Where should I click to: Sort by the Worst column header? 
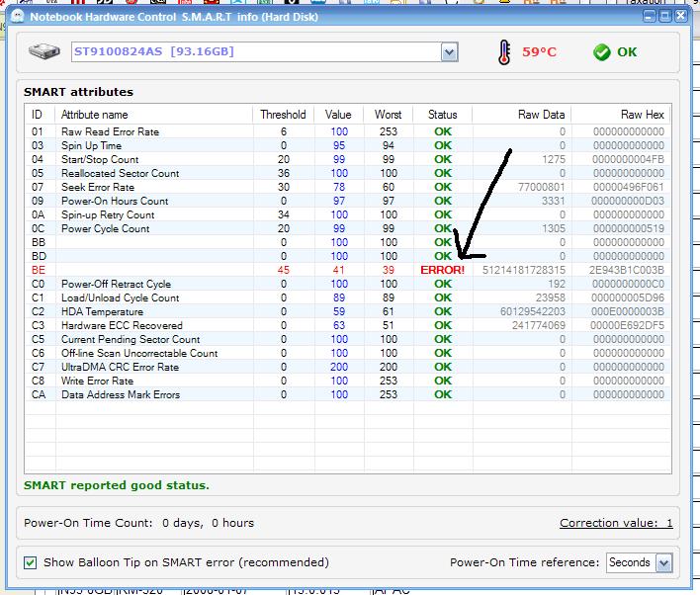[x=388, y=115]
